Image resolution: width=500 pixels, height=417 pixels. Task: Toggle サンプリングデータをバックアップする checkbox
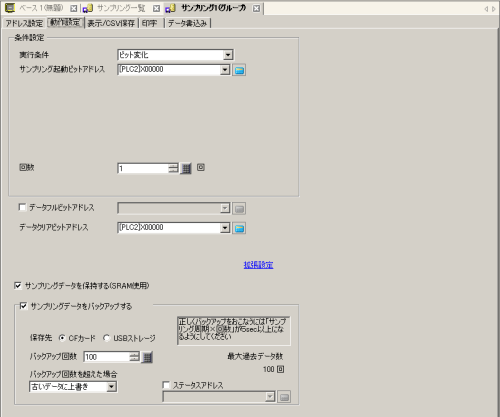point(23,306)
